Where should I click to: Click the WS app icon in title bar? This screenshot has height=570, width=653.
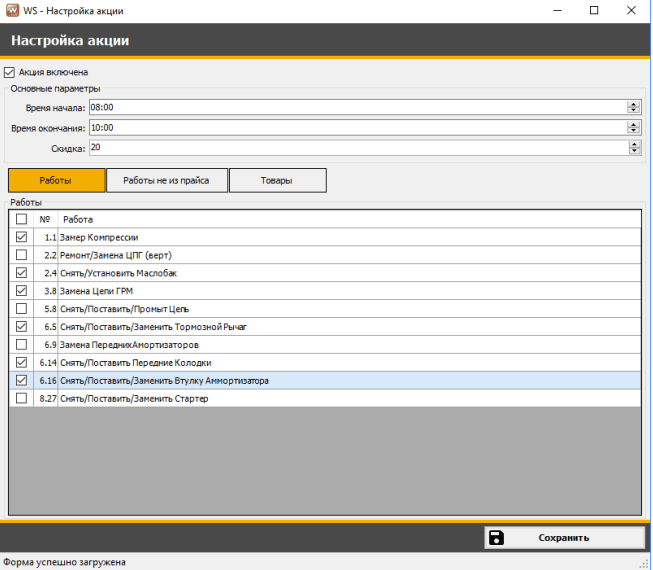pos(11,10)
